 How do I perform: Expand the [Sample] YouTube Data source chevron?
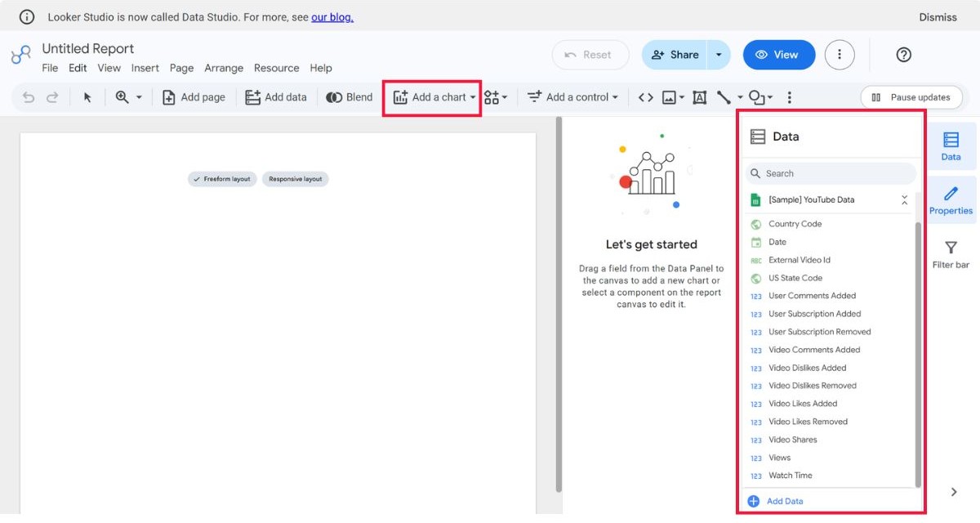pos(904,199)
